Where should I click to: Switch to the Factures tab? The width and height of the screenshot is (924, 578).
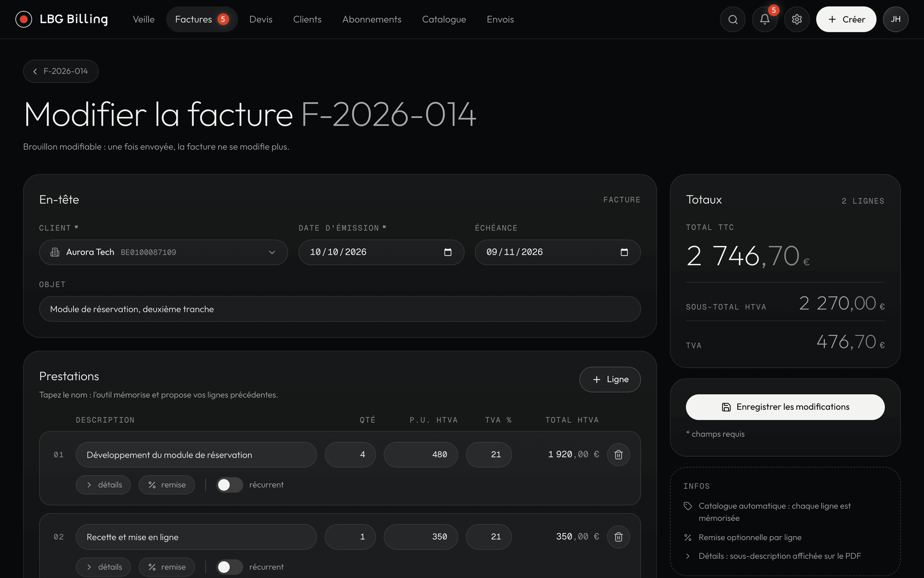[202, 19]
